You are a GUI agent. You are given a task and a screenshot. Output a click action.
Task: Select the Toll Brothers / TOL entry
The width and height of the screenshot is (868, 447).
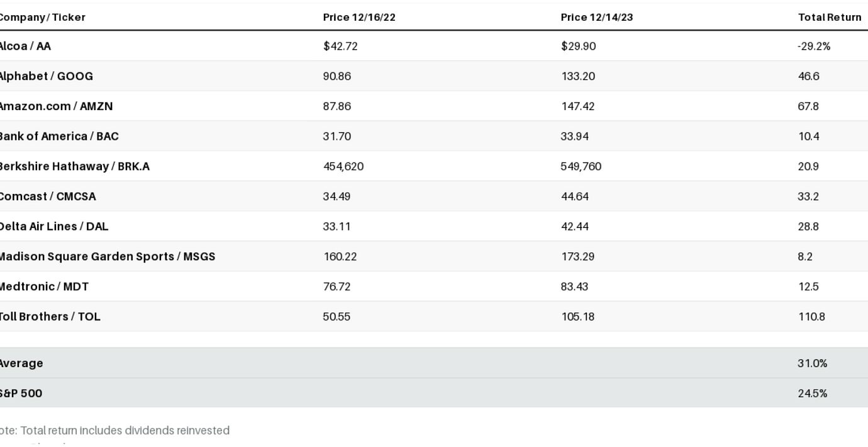click(49, 317)
